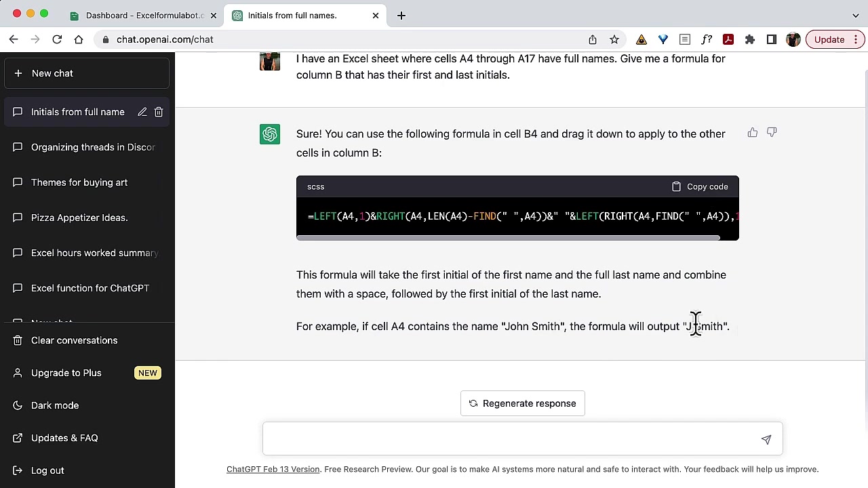The image size is (868, 488).
Task: Click the Dark mode moon icon
Action: 18,405
